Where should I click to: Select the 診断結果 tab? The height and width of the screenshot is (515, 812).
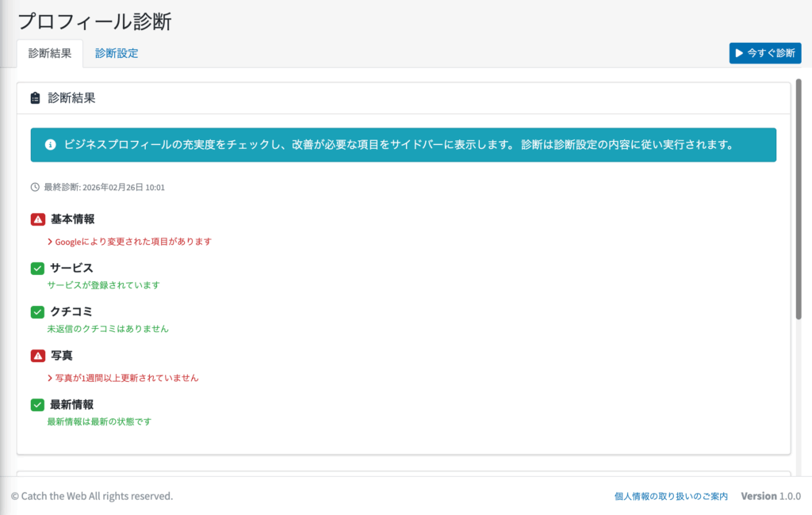pyautogui.click(x=49, y=53)
